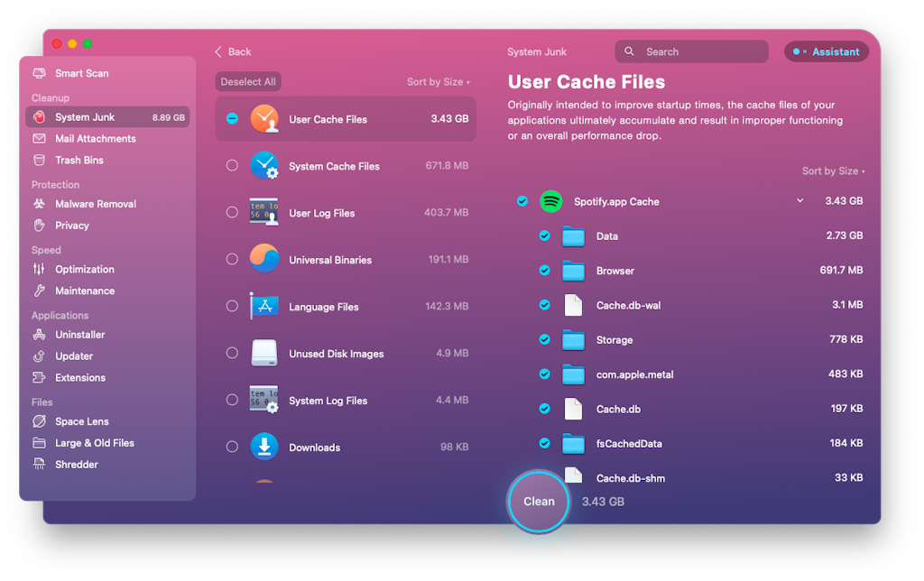924x581 pixels.
Task: Open Sort by Size dropdown in right panel
Action: pos(833,171)
